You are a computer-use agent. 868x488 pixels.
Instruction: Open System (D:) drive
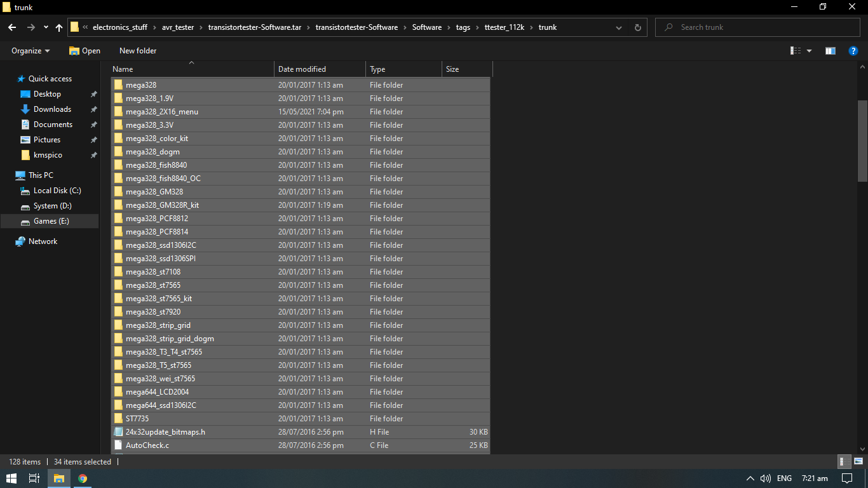pos(52,206)
